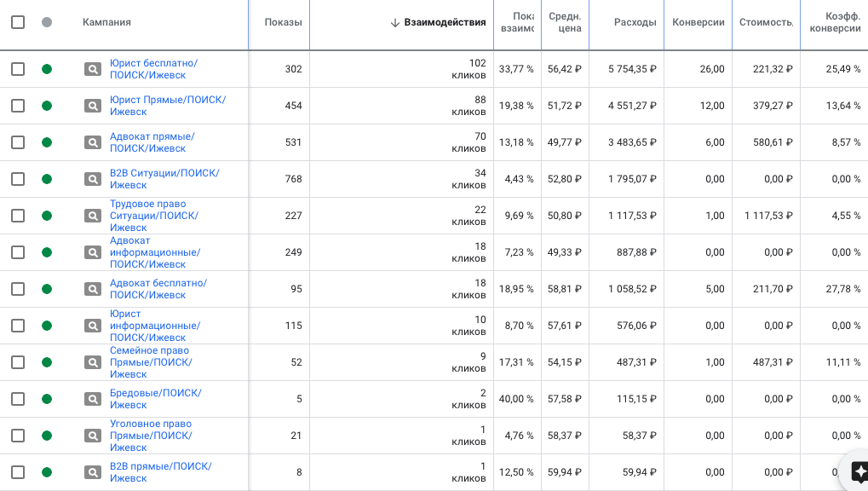
Task: Click the sparkle assistant icon in corner
Action: coord(859,471)
